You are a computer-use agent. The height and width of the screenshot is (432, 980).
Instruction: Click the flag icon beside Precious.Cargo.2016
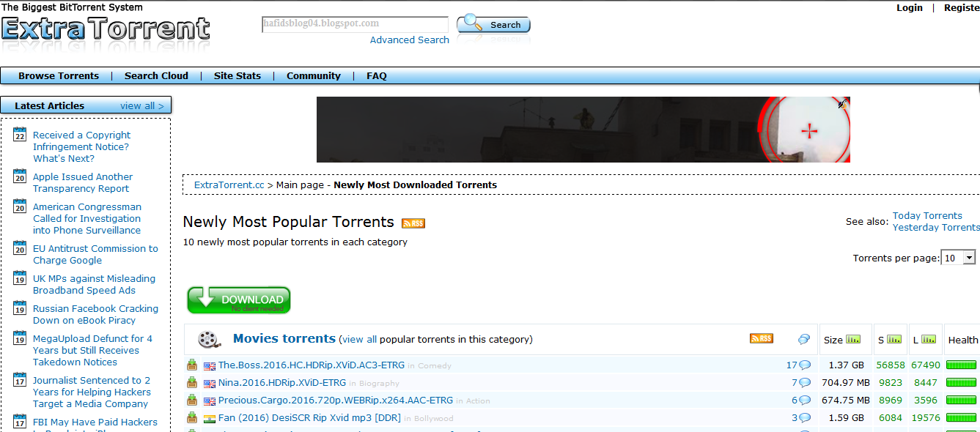coord(210,401)
